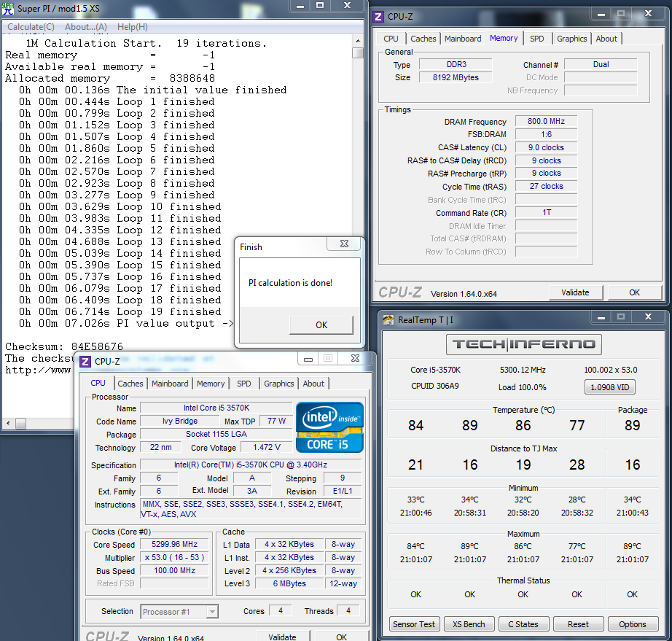The height and width of the screenshot is (641, 672).
Task: Click the horizontal scrollbar left arrow in Super PI
Action: point(8,423)
